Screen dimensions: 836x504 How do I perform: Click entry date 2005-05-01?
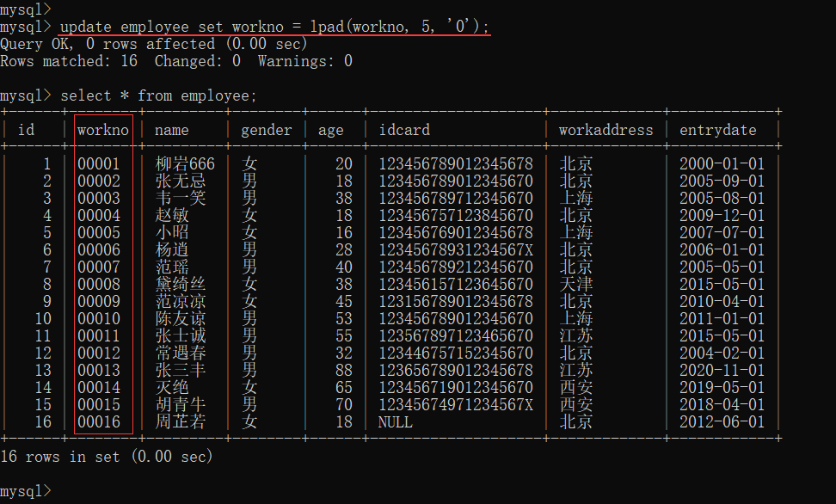(722, 267)
